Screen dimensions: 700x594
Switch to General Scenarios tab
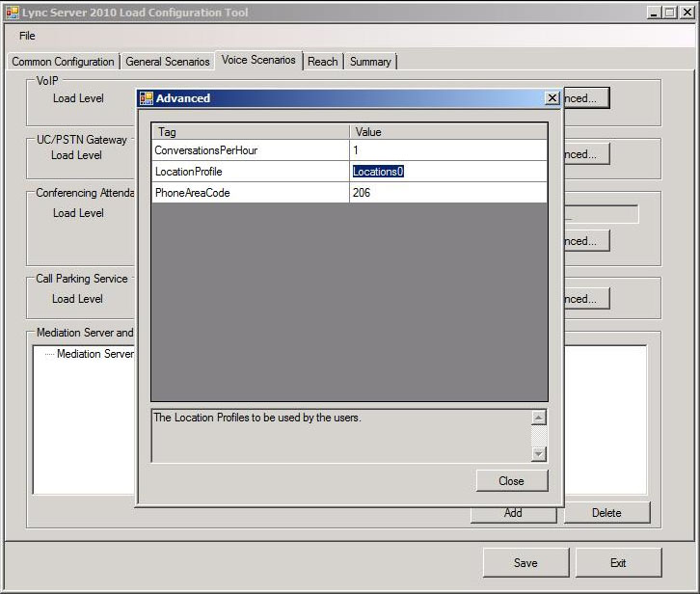click(x=168, y=62)
